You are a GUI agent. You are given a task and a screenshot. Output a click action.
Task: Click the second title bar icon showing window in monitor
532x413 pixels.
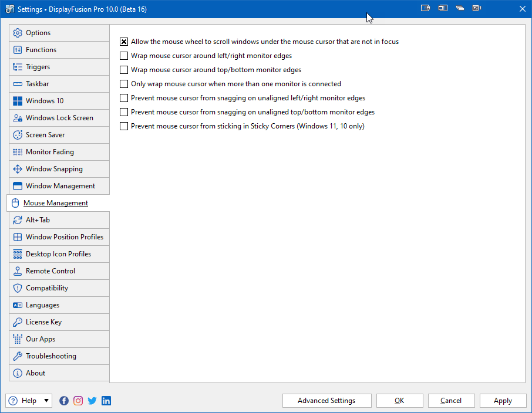(x=443, y=8)
